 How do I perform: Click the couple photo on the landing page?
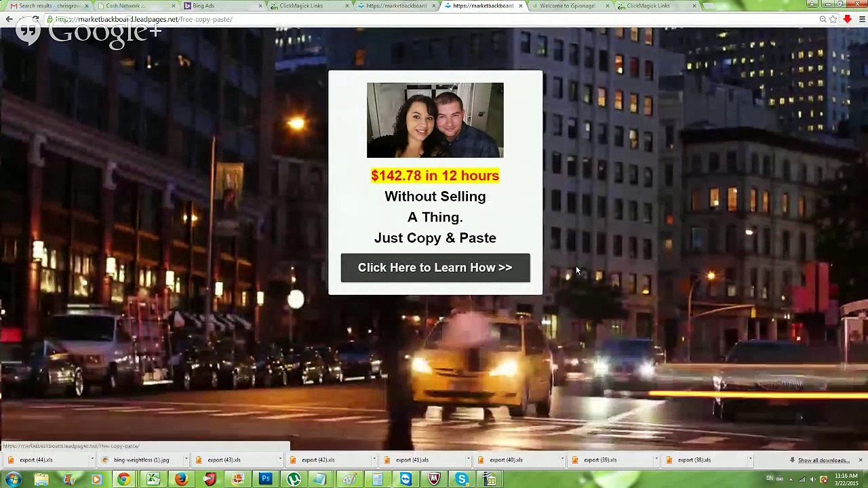435,120
